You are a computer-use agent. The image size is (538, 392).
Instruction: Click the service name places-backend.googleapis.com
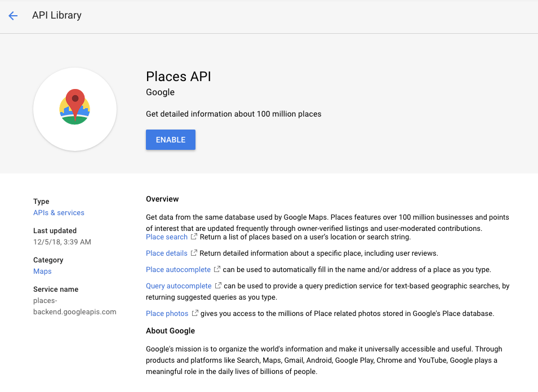tap(75, 306)
